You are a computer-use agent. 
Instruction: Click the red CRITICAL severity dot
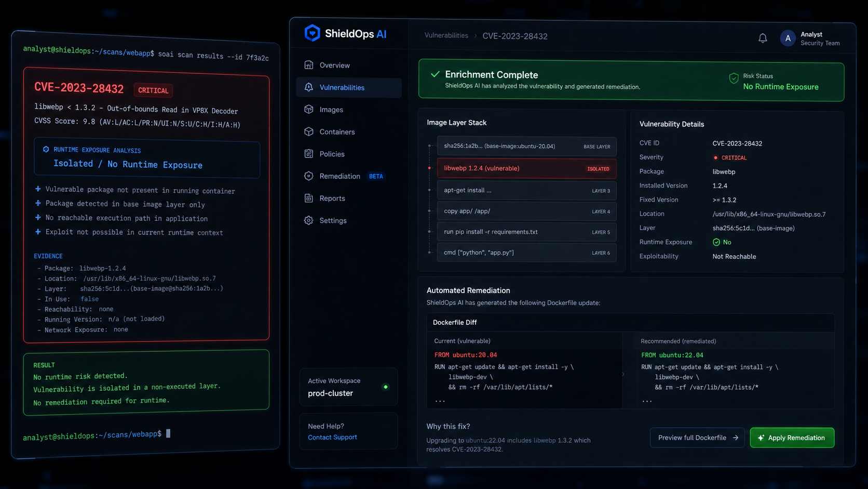point(715,157)
